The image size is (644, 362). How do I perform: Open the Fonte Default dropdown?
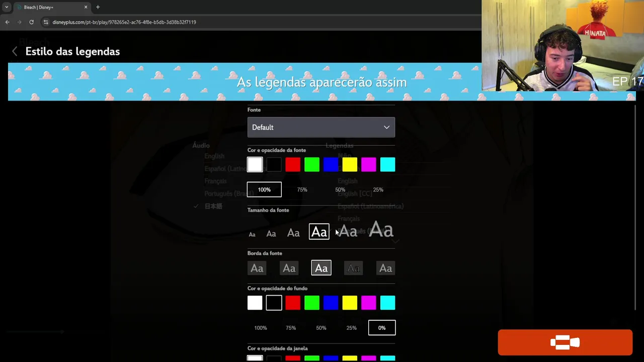click(321, 127)
